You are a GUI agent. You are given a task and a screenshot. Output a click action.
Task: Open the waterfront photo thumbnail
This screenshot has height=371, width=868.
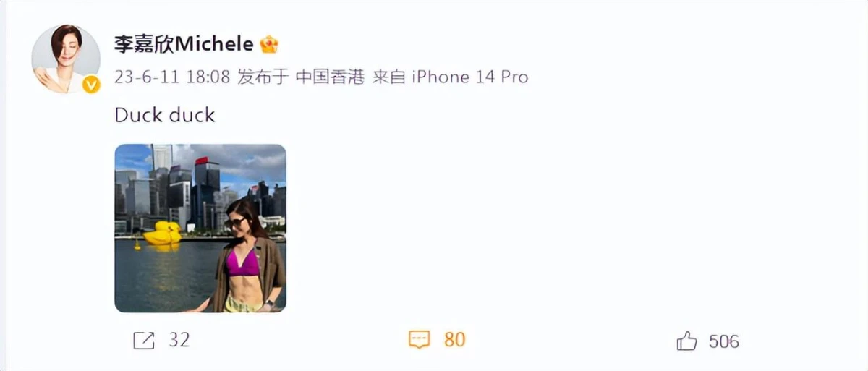[x=200, y=229]
